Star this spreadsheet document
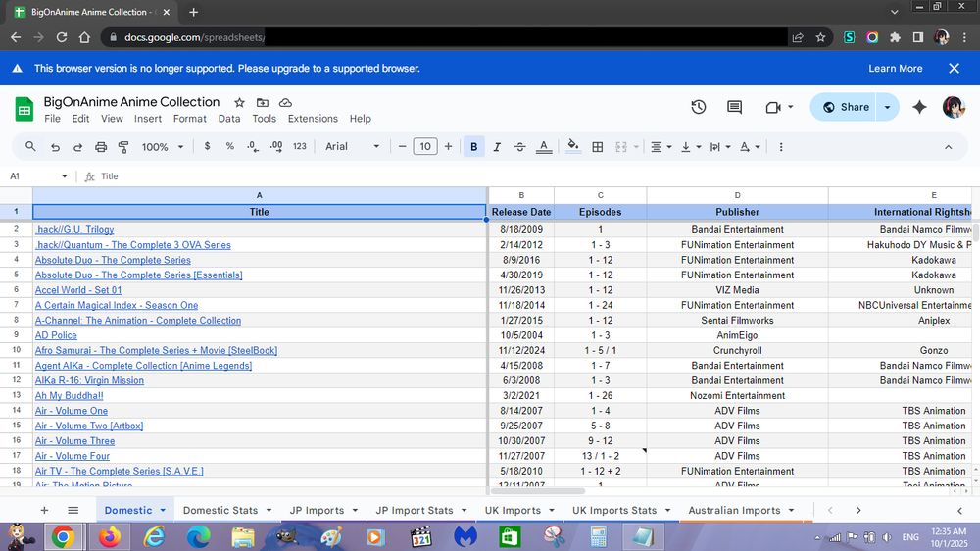This screenshot has width=980, height=551. [x=239, y=102]
